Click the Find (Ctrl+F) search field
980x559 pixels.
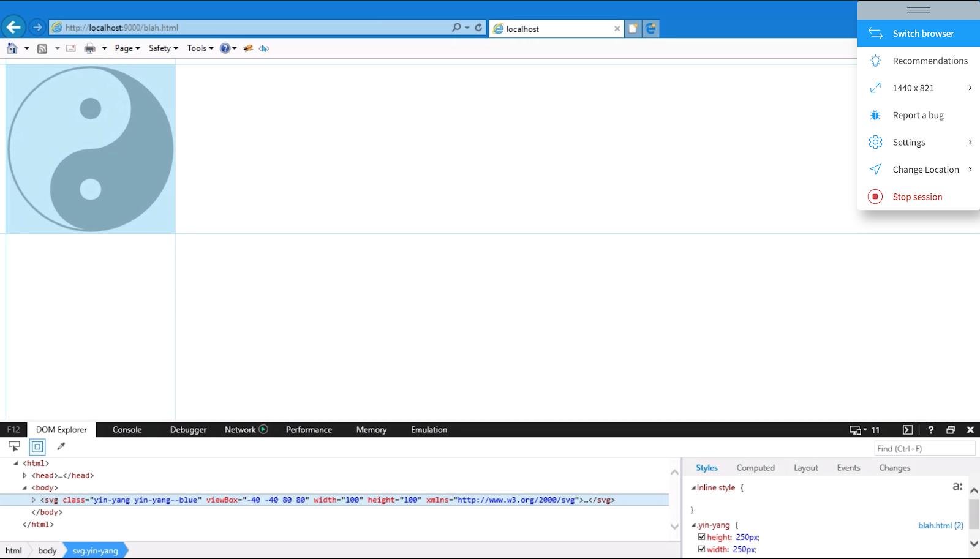coord(924,449)
